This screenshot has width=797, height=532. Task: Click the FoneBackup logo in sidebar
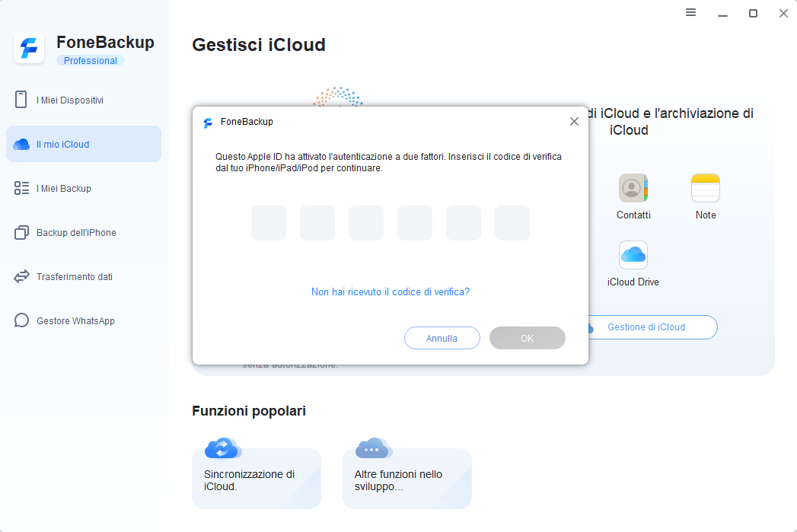click(x=29, y=49)
